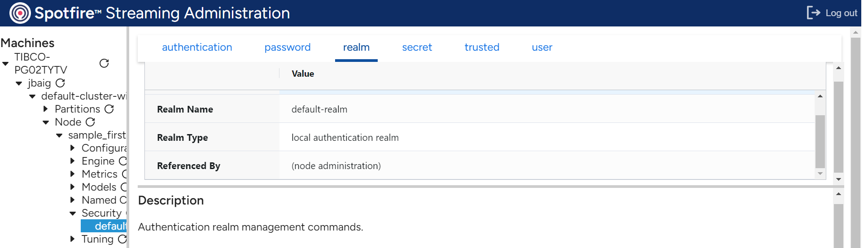Click the default-realm value cell

tap(319, 109)
